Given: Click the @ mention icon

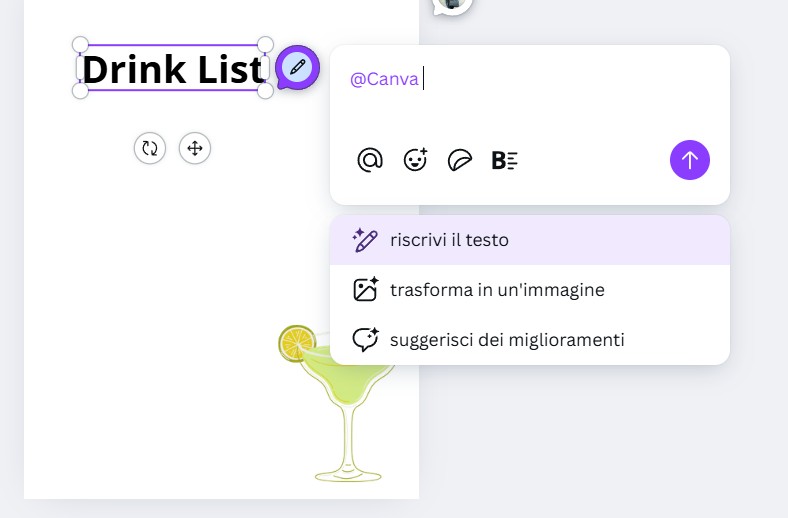Looking at the screenshot, I should pos(370,160).
